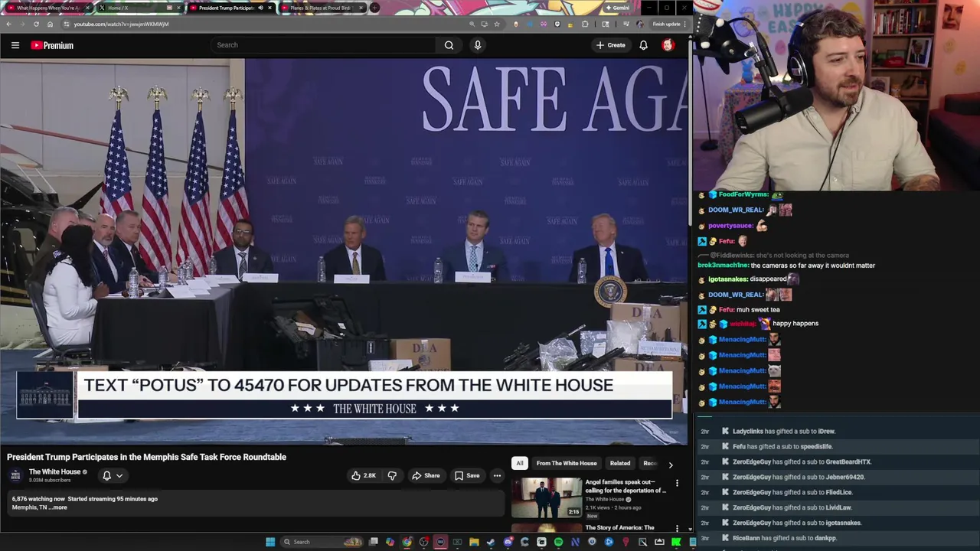Show next filter chips with right chevron

click(671, 464)
